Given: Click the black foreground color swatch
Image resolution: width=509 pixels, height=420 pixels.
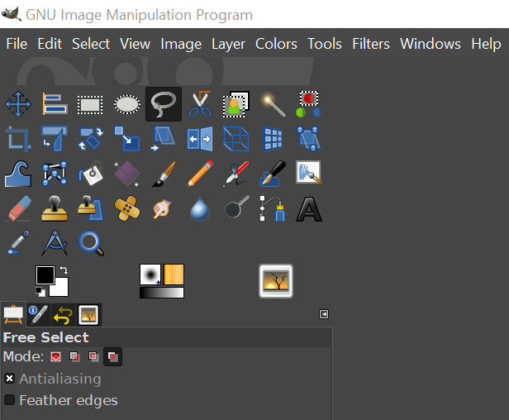Looking at the screenshot, I should [45, 275].
